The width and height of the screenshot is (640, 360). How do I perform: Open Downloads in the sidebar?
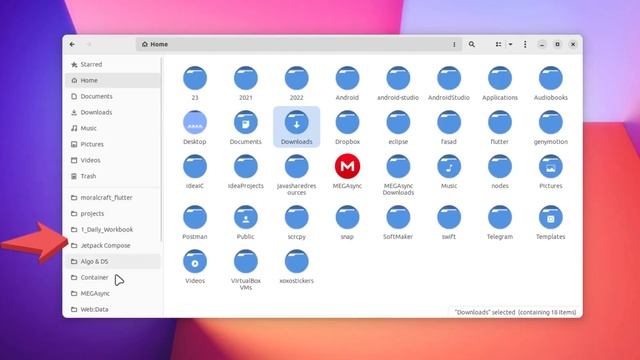coord(113,112)
